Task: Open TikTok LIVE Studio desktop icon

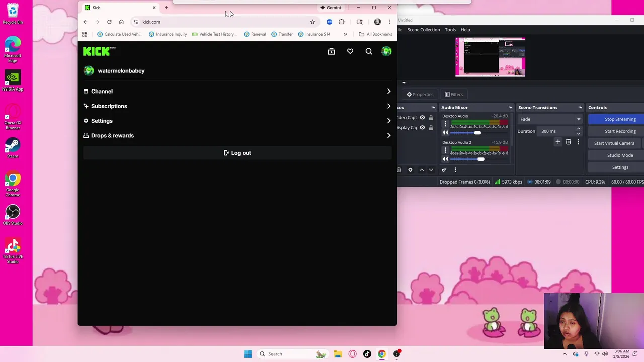Action: point(13,251)
